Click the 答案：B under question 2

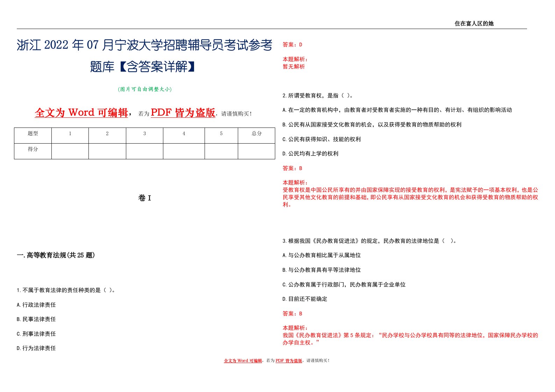pyautogui.click(x=292, y=168)
